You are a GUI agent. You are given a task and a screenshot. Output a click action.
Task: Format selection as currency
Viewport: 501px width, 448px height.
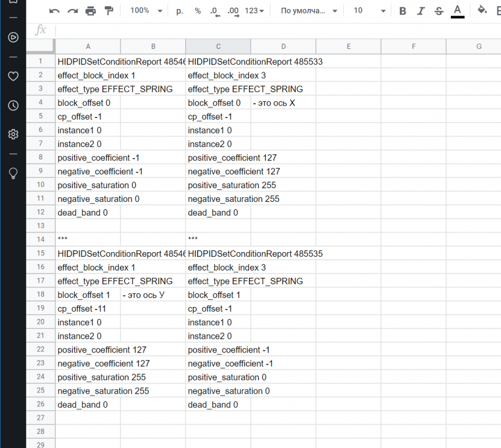tap(180, 11)
